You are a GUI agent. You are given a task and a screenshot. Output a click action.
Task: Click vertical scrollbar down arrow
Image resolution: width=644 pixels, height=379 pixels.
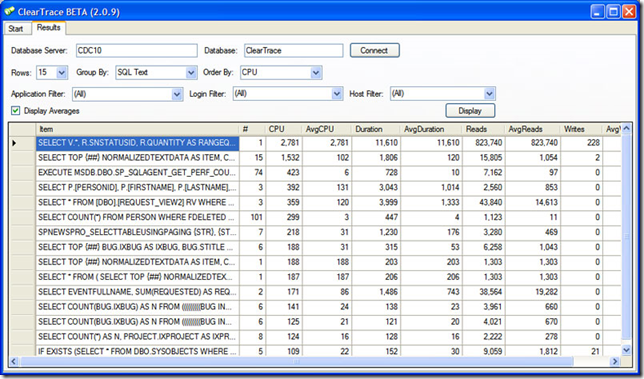(626, 350)
